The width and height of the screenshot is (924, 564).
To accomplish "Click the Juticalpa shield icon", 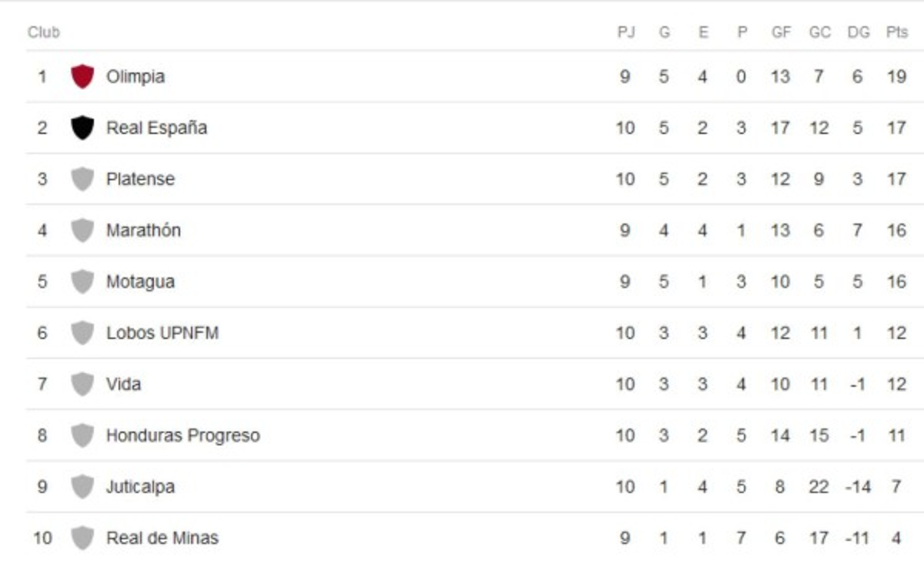I will click(x=82, y=486).
